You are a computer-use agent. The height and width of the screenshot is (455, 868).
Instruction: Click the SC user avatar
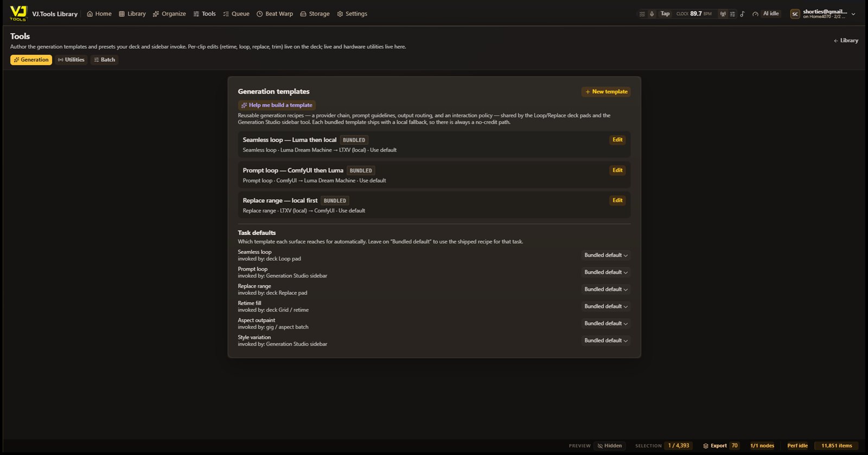point(795,14)
